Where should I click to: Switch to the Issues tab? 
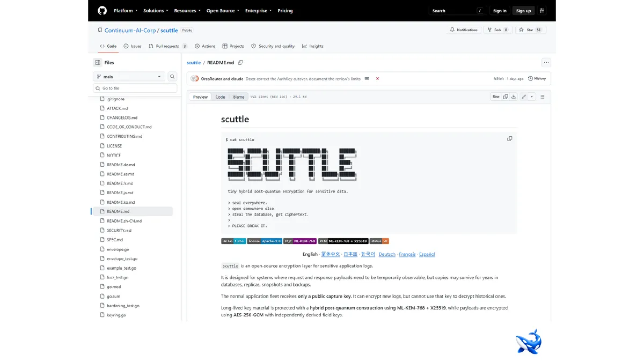pos(133,46)
